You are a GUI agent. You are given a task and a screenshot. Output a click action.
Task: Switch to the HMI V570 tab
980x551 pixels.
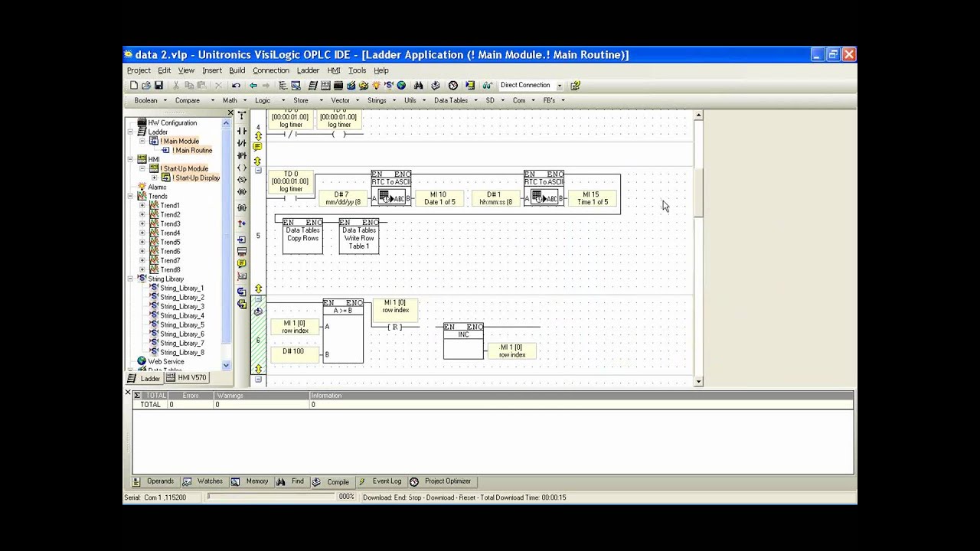(186, 378)
